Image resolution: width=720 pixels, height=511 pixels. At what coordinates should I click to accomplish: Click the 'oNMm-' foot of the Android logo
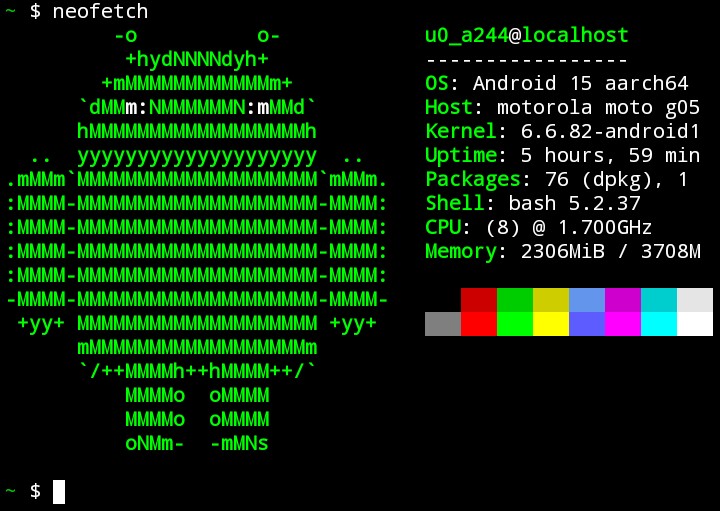coord(155,444)
